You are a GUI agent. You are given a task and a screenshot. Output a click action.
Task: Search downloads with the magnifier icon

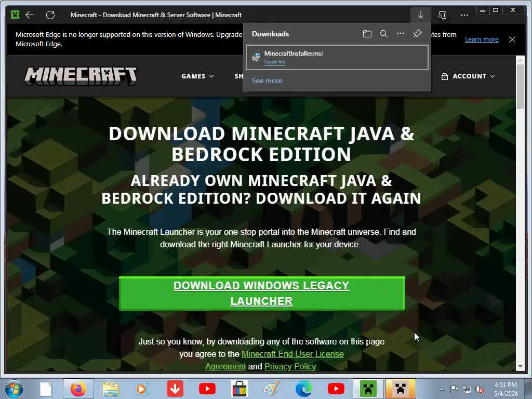(x=384, y=34)
